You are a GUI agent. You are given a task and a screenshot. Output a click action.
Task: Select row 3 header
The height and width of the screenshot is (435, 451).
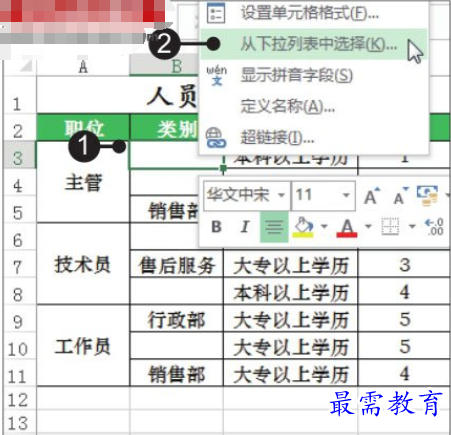(x=19, y=155)
